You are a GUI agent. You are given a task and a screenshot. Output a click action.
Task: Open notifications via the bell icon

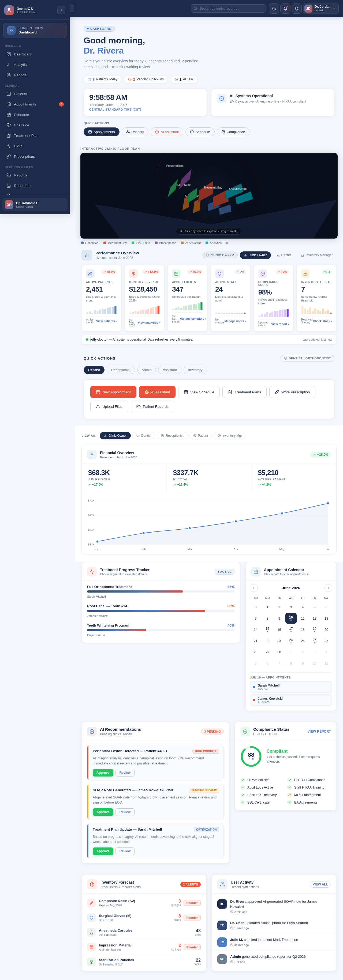[285, 8]
